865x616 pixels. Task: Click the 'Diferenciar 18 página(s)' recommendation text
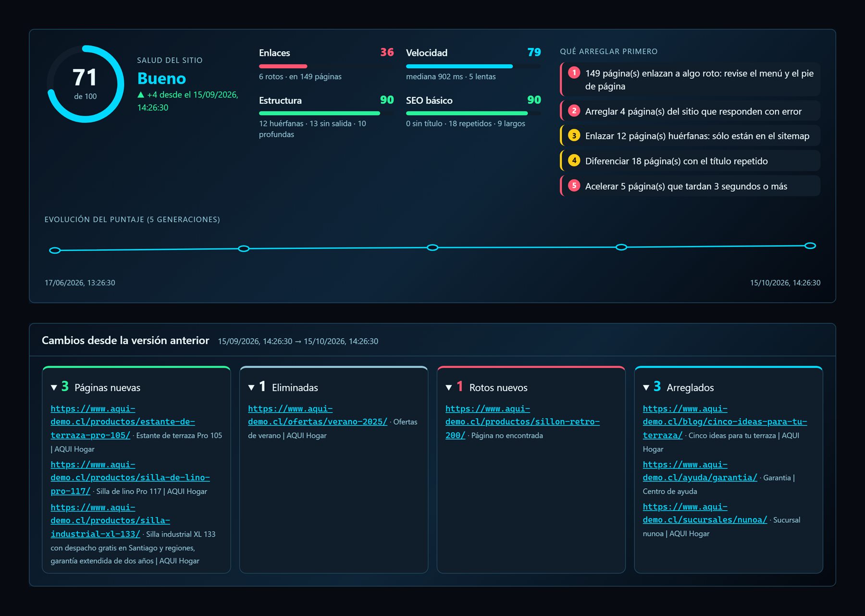point(676,161)
